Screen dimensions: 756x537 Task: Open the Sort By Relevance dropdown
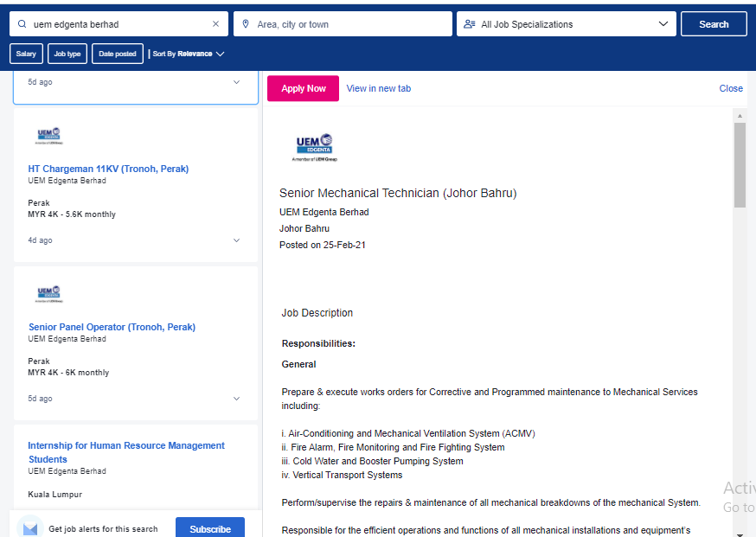pos(189,54)
